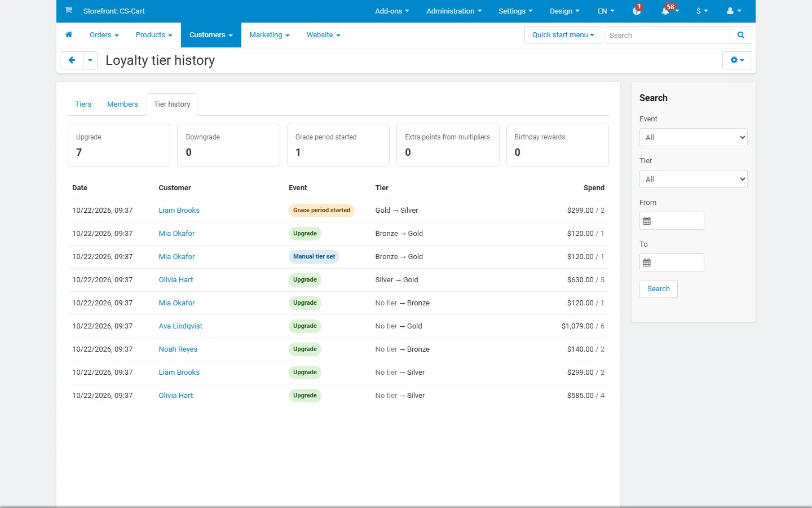
Task: Open the Administration menu
Action: (x=454, y=11)
